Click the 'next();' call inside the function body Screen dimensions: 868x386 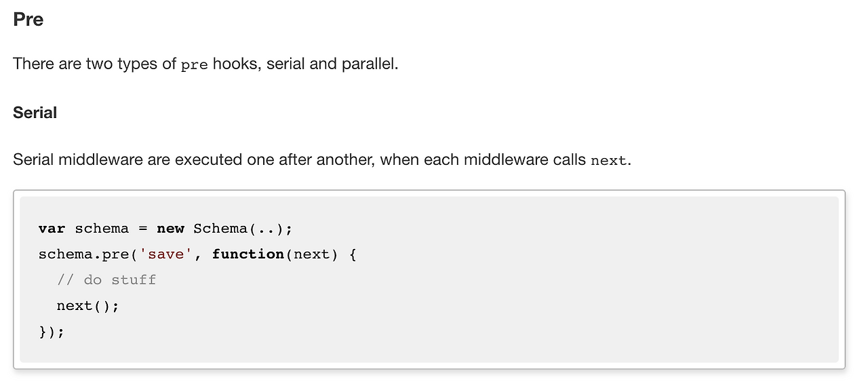tap(87, 306)
